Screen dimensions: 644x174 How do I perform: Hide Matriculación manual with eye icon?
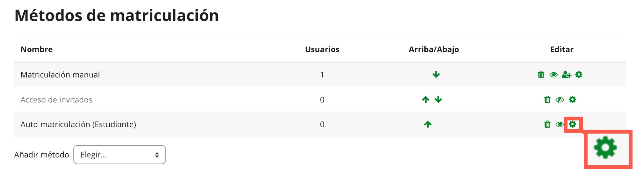point(554,75)
